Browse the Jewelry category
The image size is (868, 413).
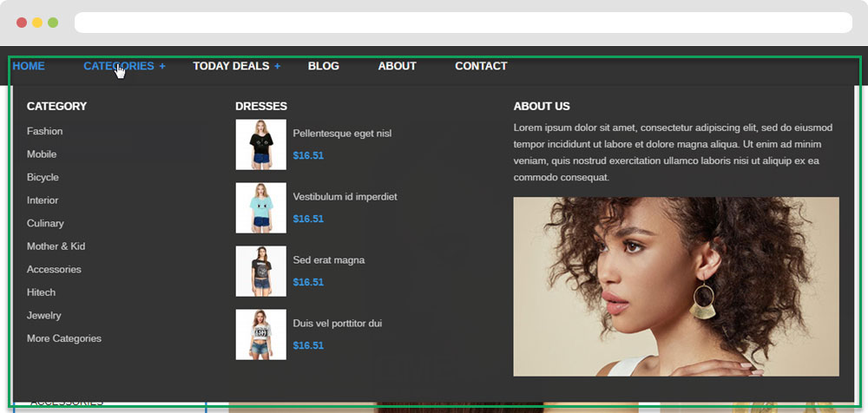(43, 316)
